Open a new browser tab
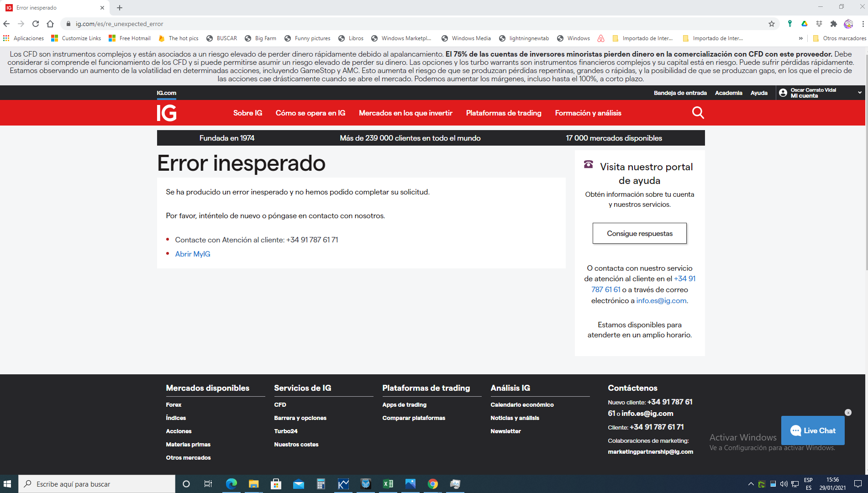 pos(120,8)
